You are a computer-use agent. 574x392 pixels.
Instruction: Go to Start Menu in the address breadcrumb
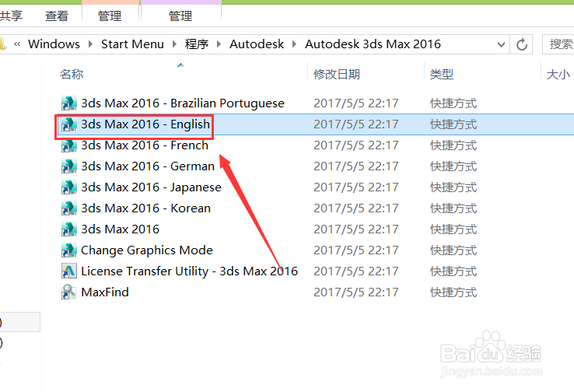click(132, 44)
